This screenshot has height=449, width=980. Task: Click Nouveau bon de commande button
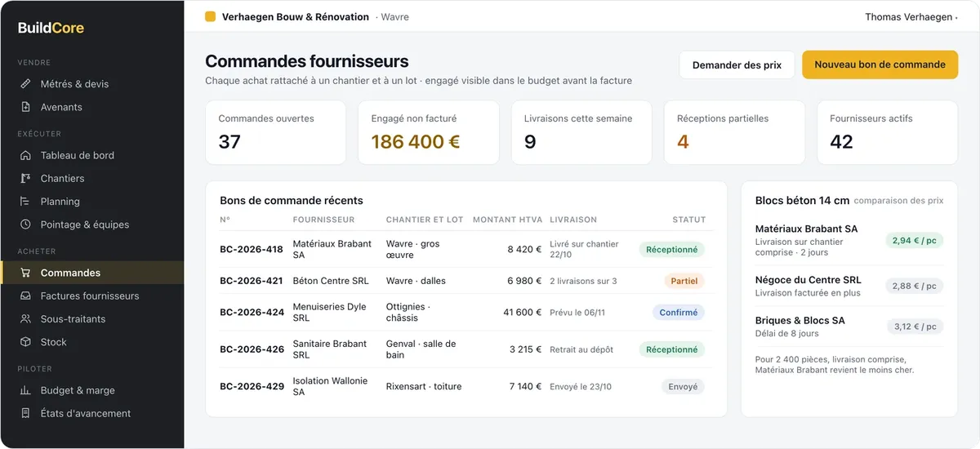coord(880,64)
